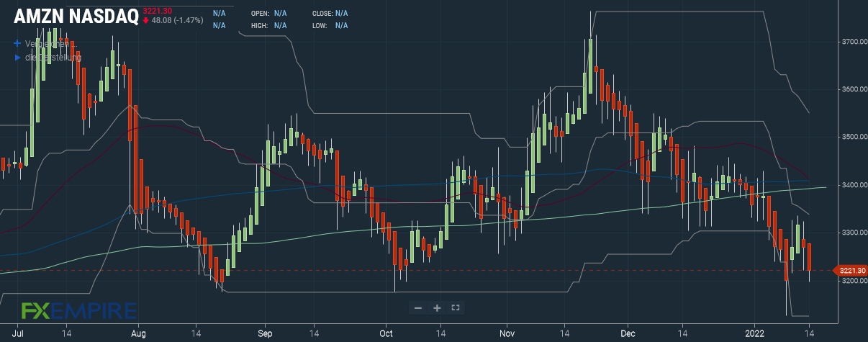Click the HIGH label in header

coord(260,25)
